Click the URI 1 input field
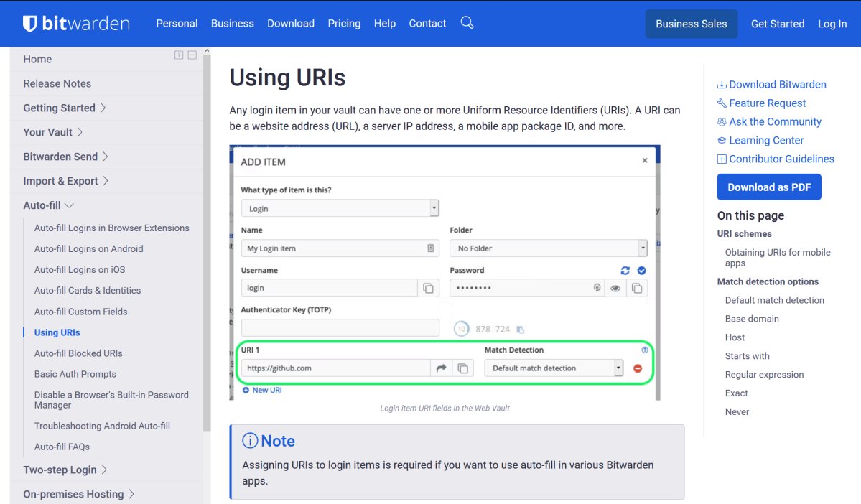Viewport: 861px width, 504px height. 335,368
